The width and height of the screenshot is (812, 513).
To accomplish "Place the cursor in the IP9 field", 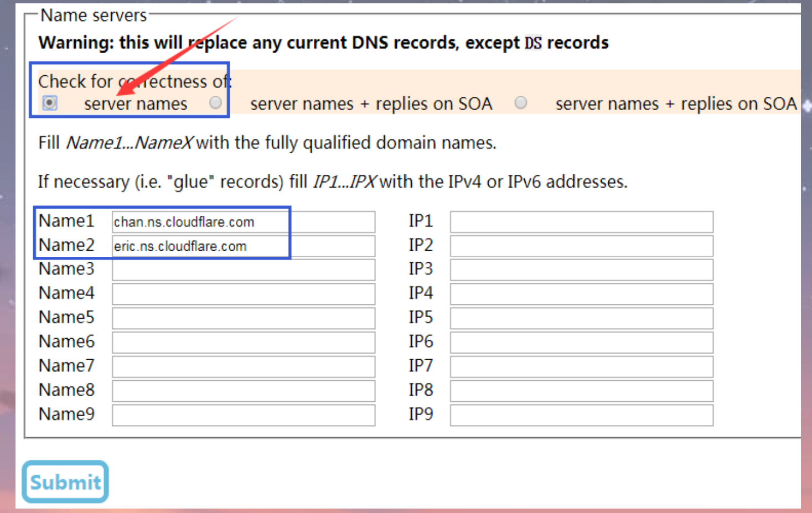I will coord(581,415).
